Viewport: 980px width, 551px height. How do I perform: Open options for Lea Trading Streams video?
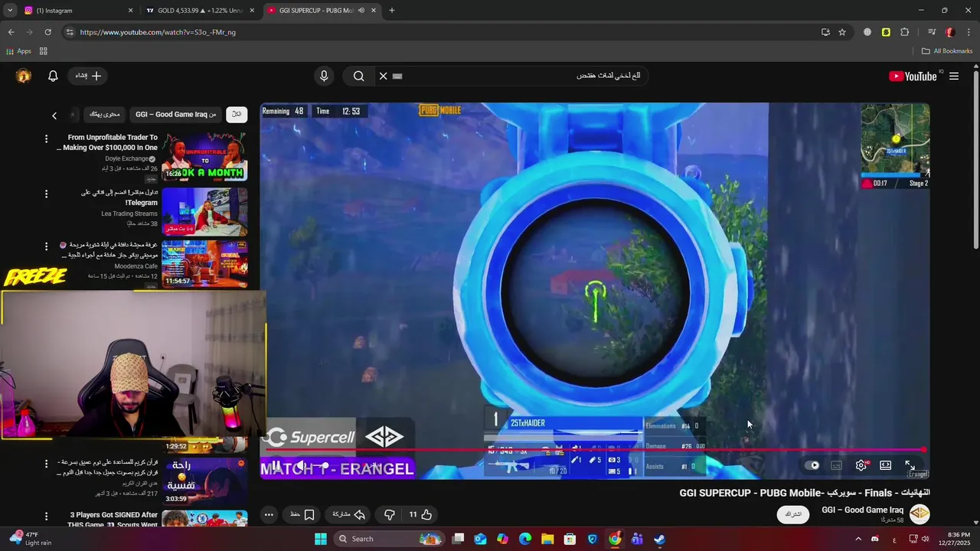pyautogui.click(x=46, y=194)
